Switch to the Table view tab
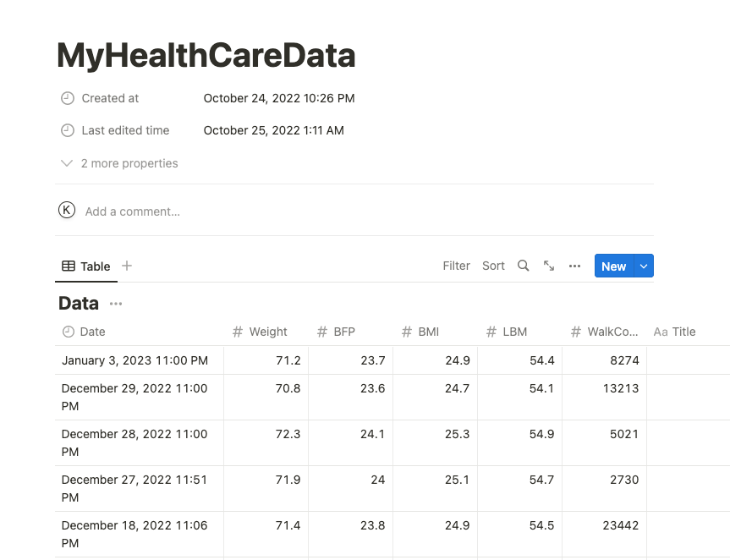The image size is (730, 560). click(86, 266)
